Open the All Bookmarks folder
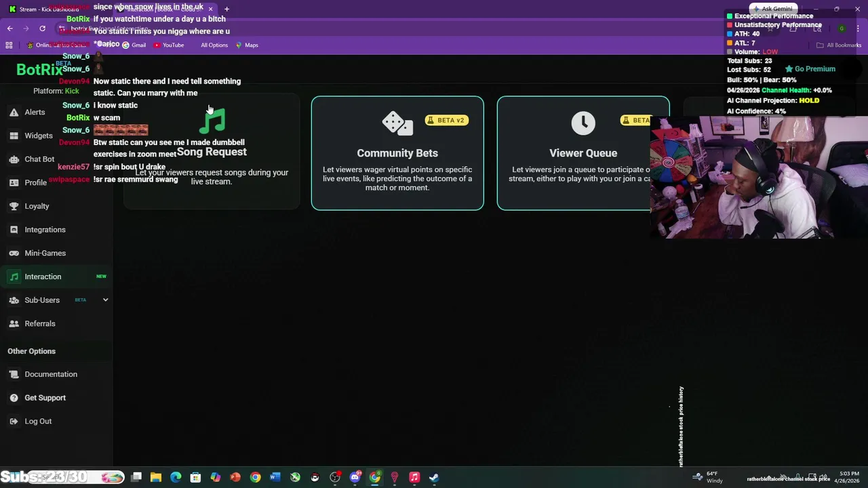 point(839,45)
